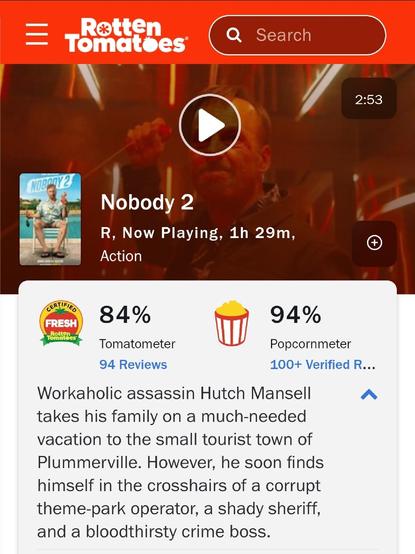
Task: Click the movie synopsis paragraph
Action: 180,462
